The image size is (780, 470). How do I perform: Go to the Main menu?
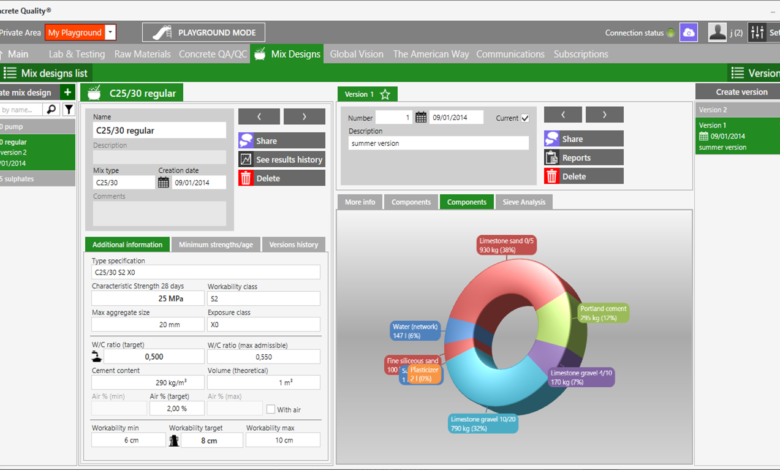(x=18, y=54)
